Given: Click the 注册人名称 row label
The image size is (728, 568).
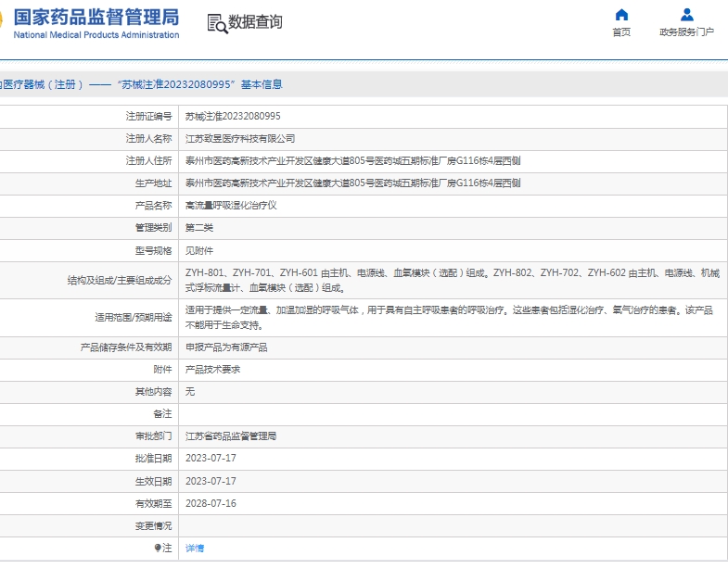Looking at the screenshot, I should pyautogui.click(x=148, y=139).
